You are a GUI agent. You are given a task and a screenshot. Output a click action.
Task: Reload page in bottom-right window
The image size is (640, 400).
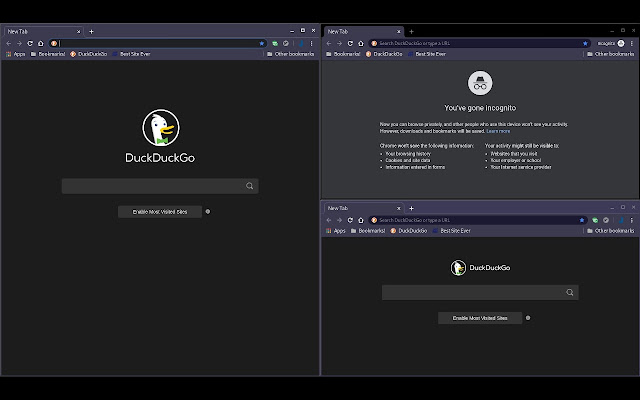[x=350, y=220]
